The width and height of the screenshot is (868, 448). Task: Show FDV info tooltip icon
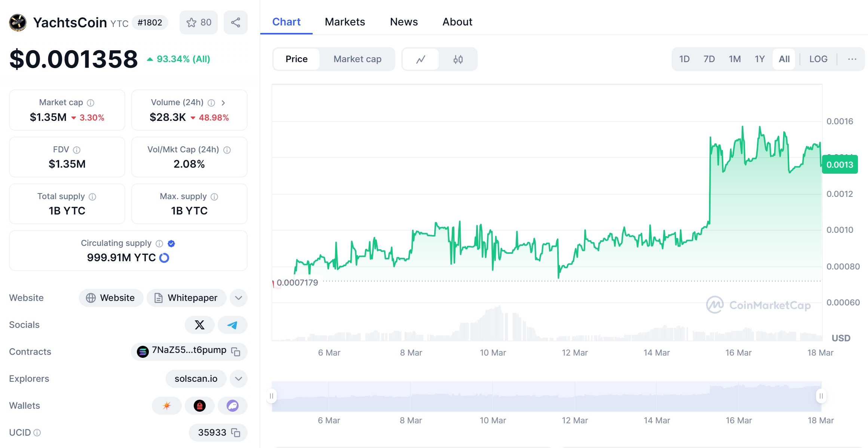pos(77,150)
